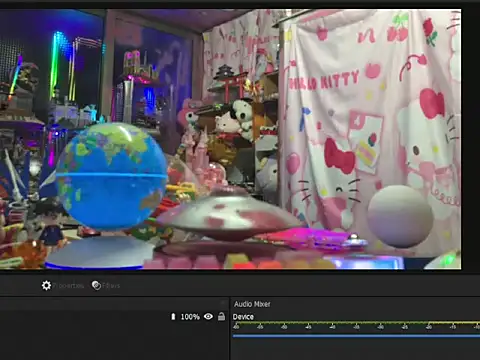This screenshot has width=480, height=360.
Task: Click the Properties text button
Action: (x=68, y=286)
